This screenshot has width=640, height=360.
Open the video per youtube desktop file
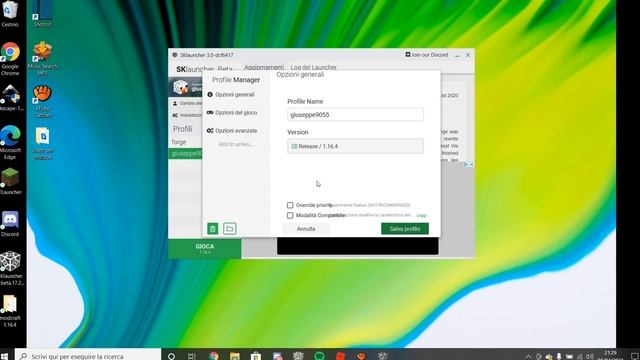42,143
